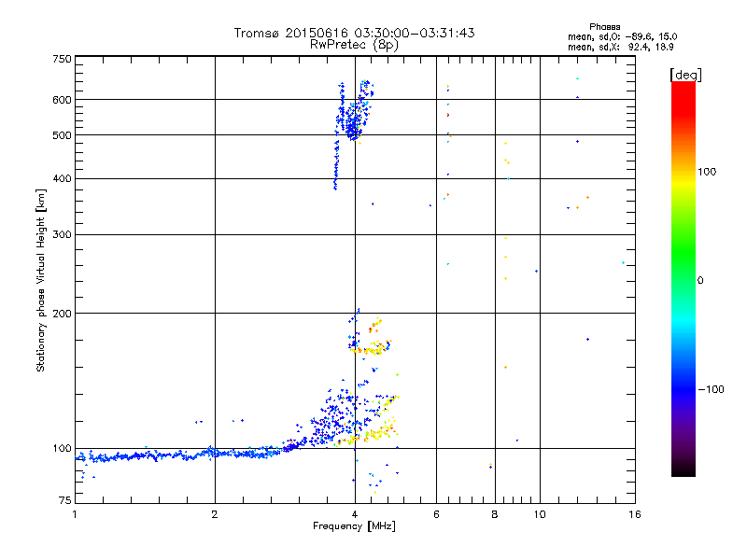Click the '100' colorbar tick label
This screenshot has height=560, width=747.
(707, 172)
